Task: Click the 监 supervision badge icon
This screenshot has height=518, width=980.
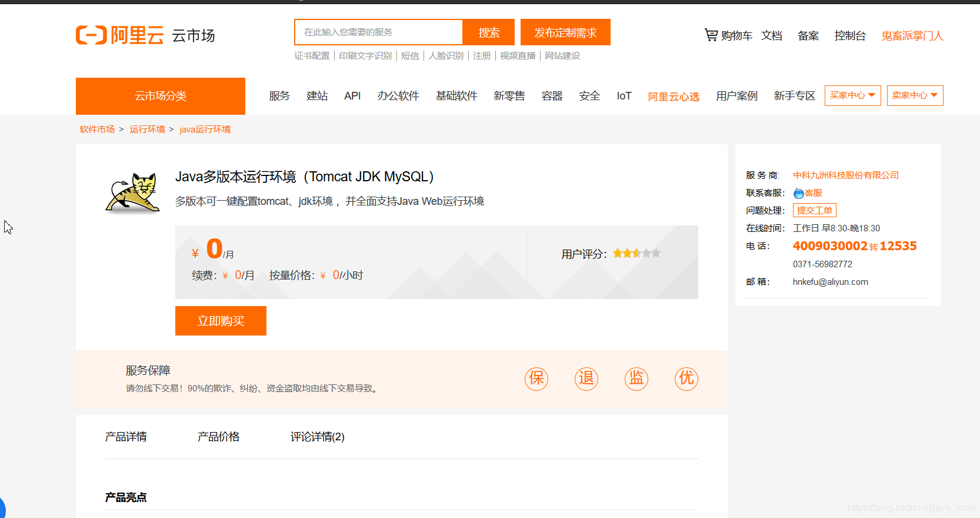Action: coord(636,378)
